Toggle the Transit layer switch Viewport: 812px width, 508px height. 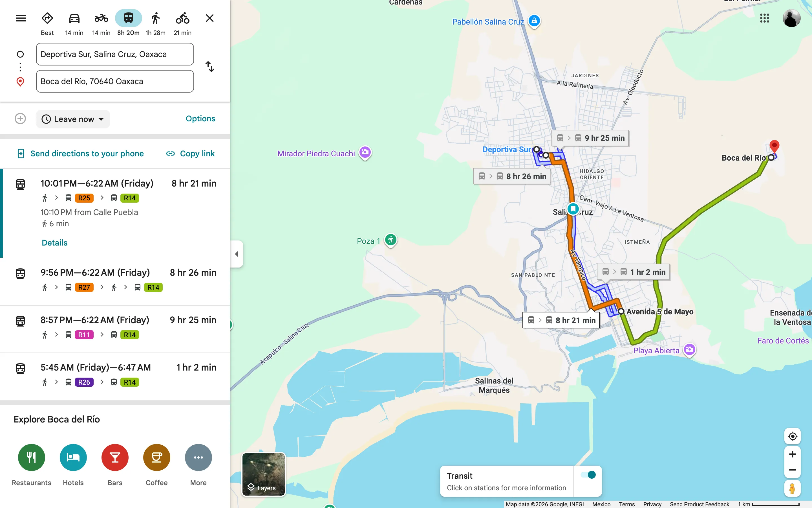pyautogui.click(x=588, y=475)
